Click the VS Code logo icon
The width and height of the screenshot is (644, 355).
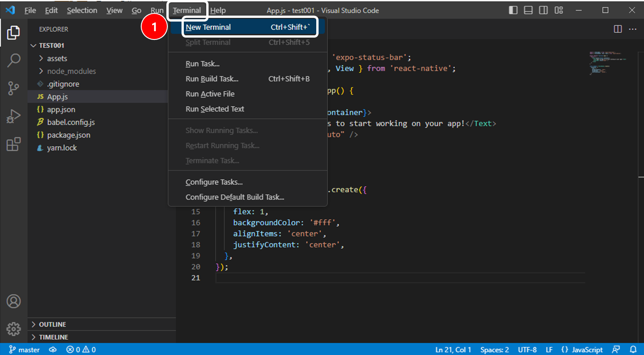10,10
